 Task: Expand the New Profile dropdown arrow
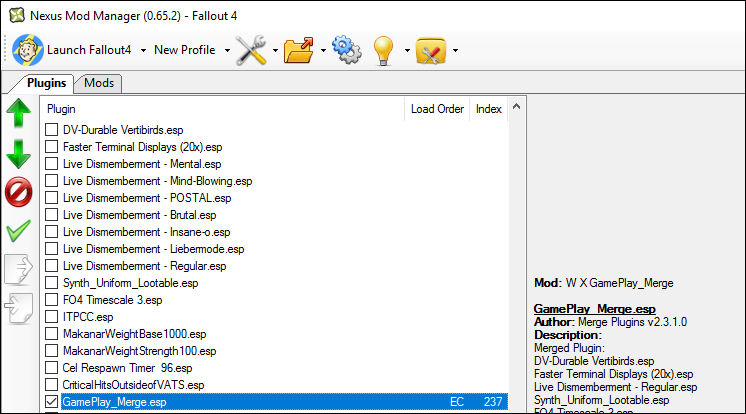click(x=227, y=50)
